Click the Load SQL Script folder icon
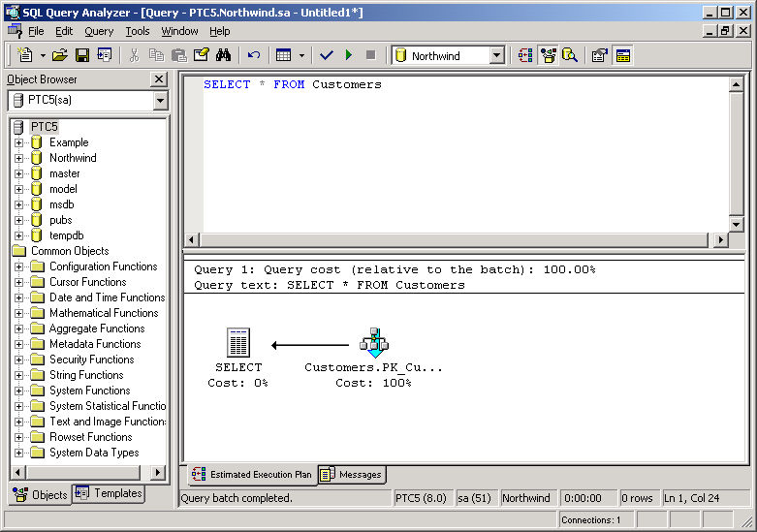The image size is (757, 532). point(60,55)
